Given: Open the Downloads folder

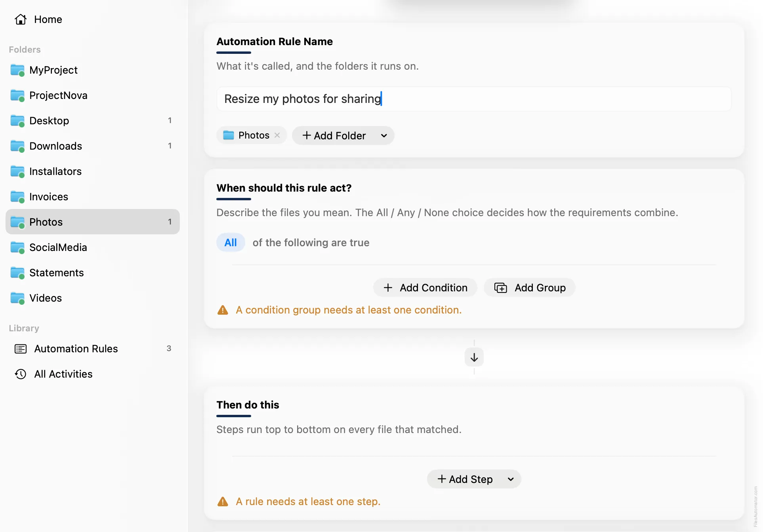Looking at the screenshot, I should (93, 146).
